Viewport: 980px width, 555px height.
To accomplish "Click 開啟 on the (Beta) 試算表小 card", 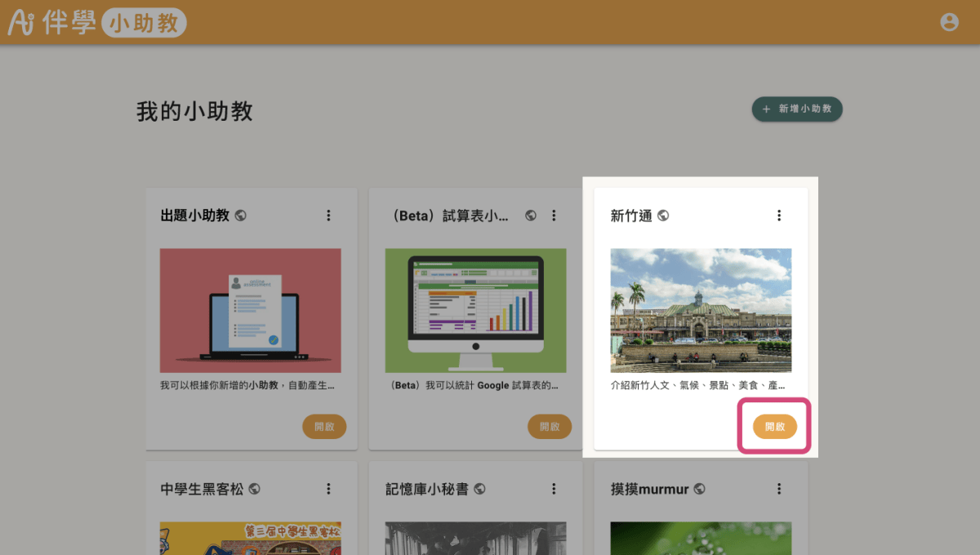I will click(550, 426).
